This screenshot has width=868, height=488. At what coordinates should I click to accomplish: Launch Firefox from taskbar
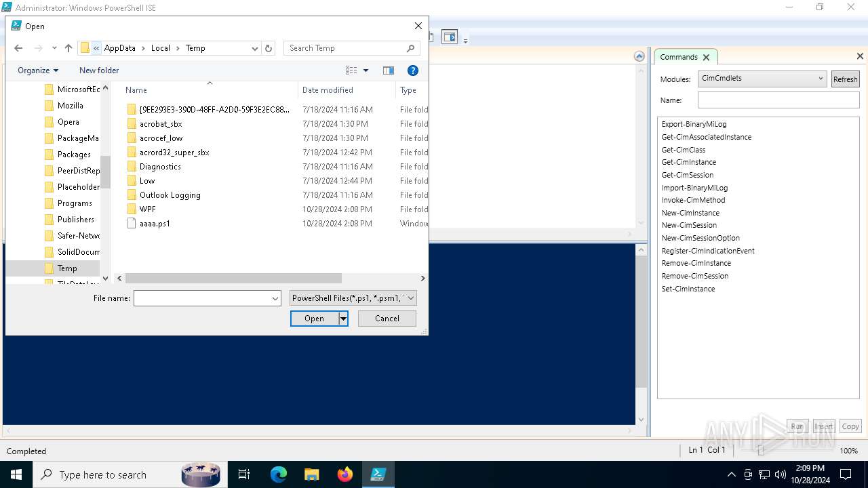[344, 474]
